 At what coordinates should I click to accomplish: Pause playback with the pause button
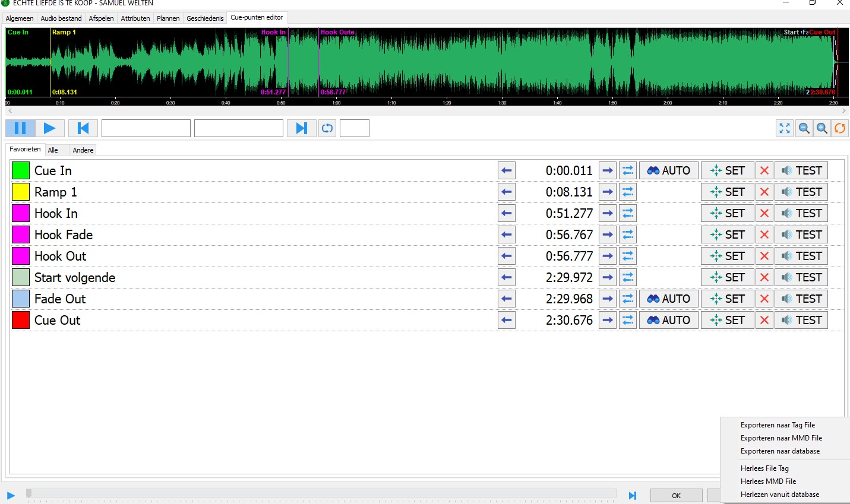click(20, 128)
